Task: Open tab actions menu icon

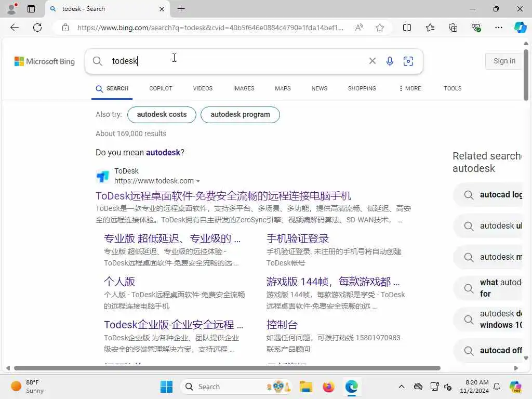Action: pos(31,9)
